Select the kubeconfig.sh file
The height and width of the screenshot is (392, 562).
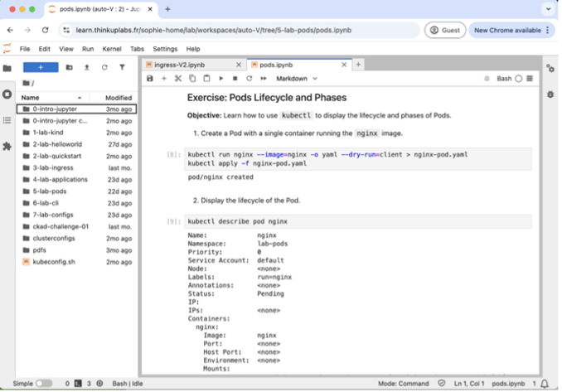click(53, 261)
